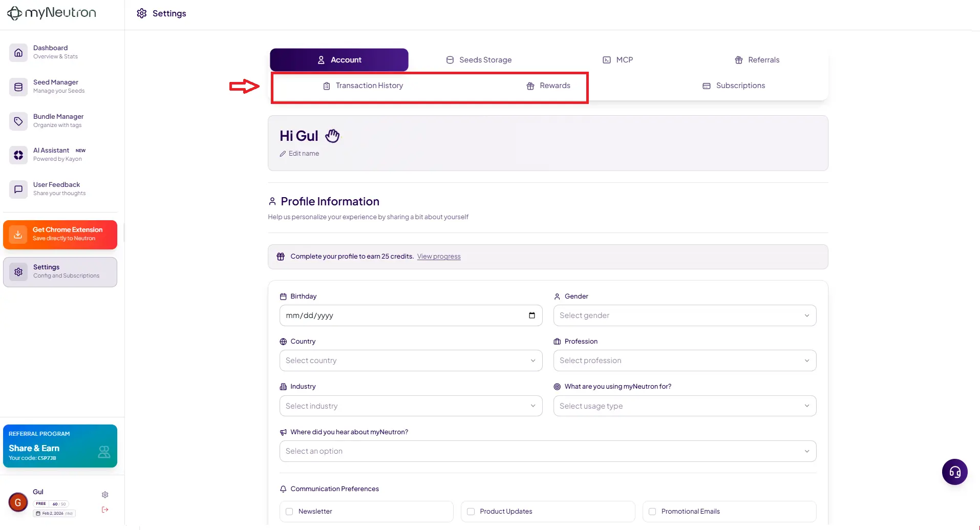Click the Share & Earn people icon
Image resolution: width=980 pixels, height=530 pixels.
coord(104,452)
